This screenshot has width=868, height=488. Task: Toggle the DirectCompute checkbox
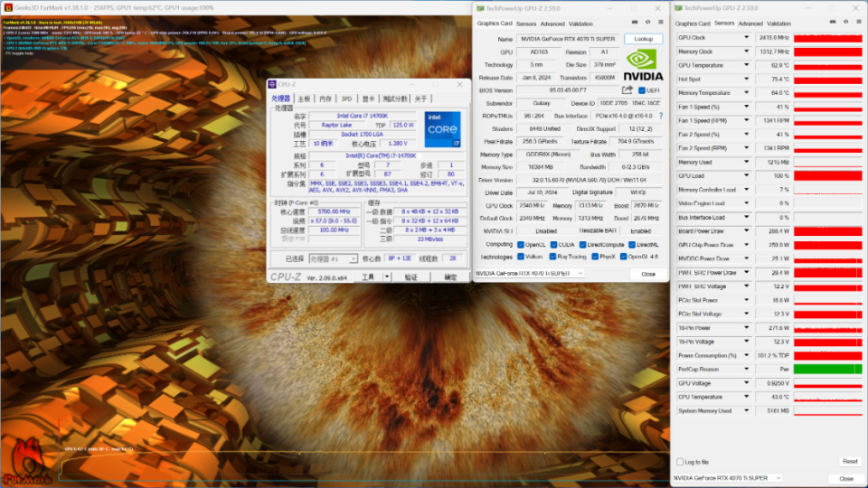[582, 245]
